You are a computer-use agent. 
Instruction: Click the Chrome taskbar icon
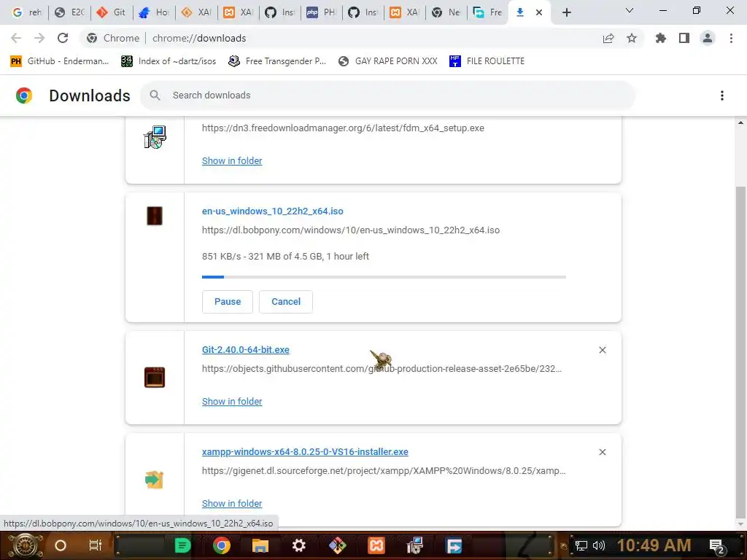(221, 545)
